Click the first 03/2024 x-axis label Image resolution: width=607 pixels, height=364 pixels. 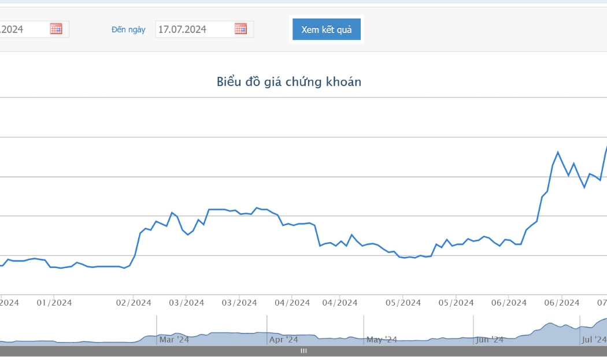[x=186, y=303]
